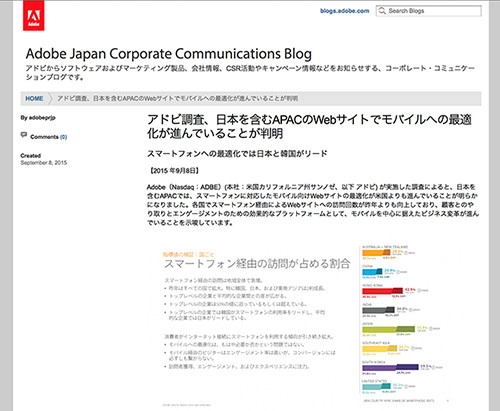This screenshot has height=411, width=500.
Task: Click the search magnifier icon
Action: [x=382, y=11]
